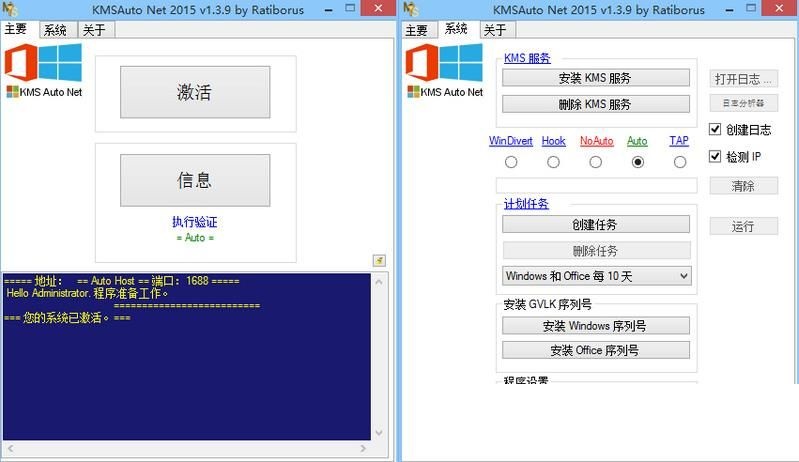Viewport: 799px width, 462px height.
Task: Click 删除 KMS 服务 button
Action: (x=596, y=104)
